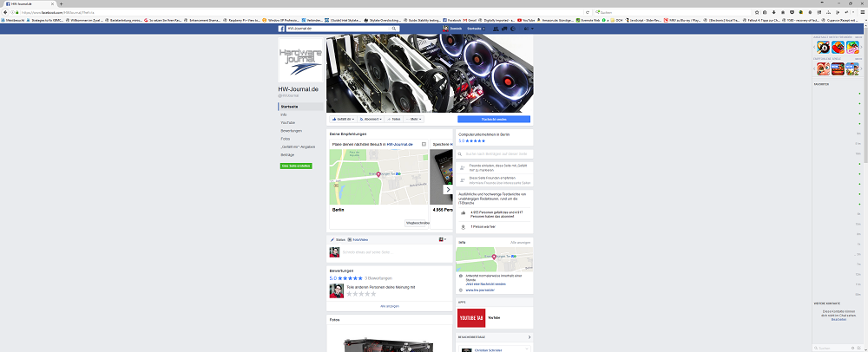868x352 pixels.
Task: Open the account dropdown arrow in Facebook header
Action: (x=533, y=29)
